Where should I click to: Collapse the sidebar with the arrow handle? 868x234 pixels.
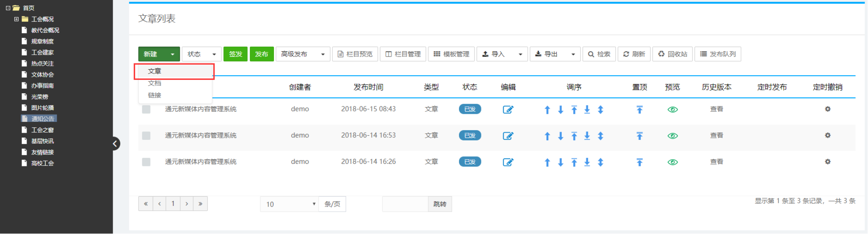point(115,144)
